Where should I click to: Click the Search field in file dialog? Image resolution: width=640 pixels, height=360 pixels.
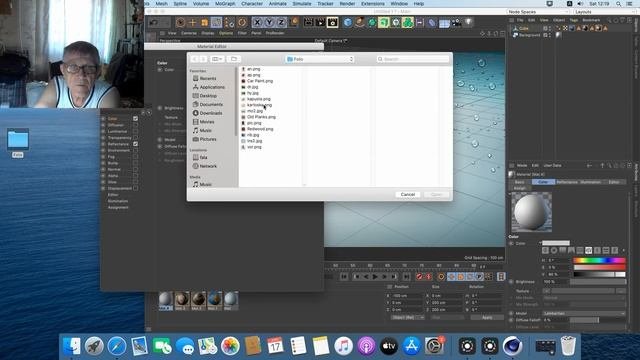(413, 59)
